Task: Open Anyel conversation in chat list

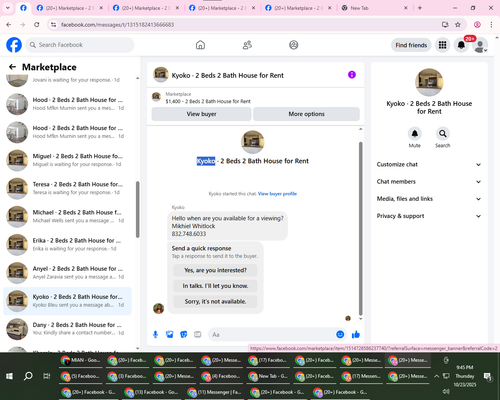Action: pyautogui.click(x=67, y=273)
